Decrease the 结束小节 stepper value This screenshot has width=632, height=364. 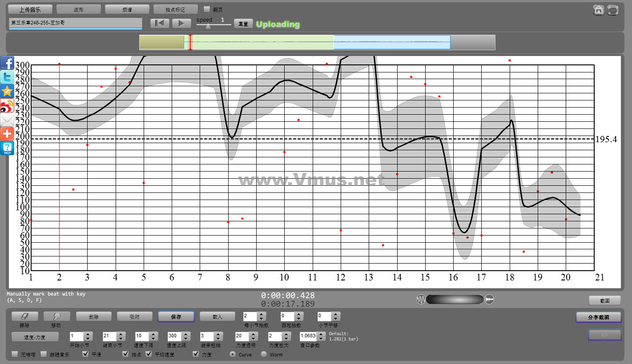click(x=120, y=339)
